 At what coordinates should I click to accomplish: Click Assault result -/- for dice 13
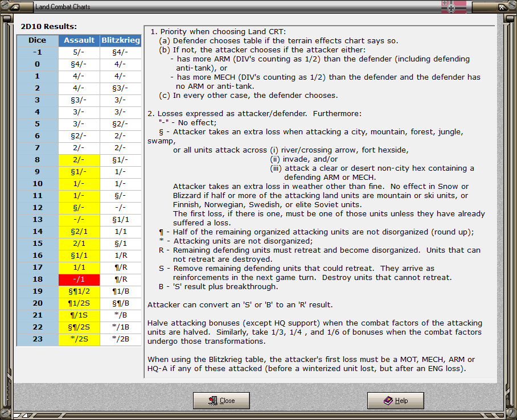coord(79,220)
